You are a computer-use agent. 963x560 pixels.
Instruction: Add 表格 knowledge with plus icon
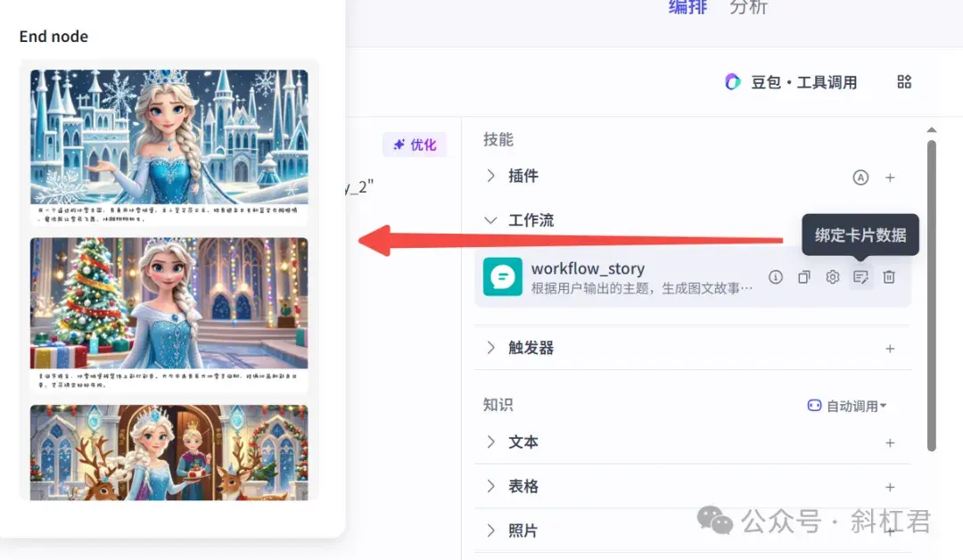(x=890, y=488)
